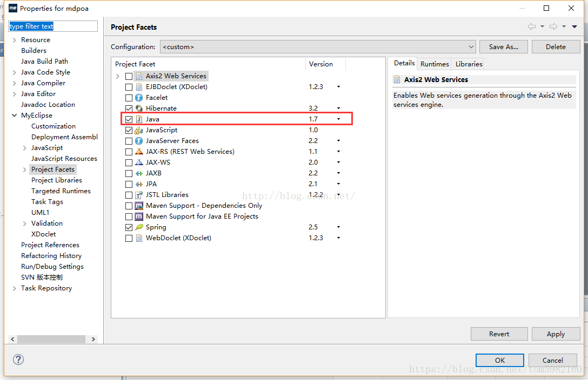Open JavaServer Faces version dropdown
Viewport: 588px width, 380px height.
point(338,141)
